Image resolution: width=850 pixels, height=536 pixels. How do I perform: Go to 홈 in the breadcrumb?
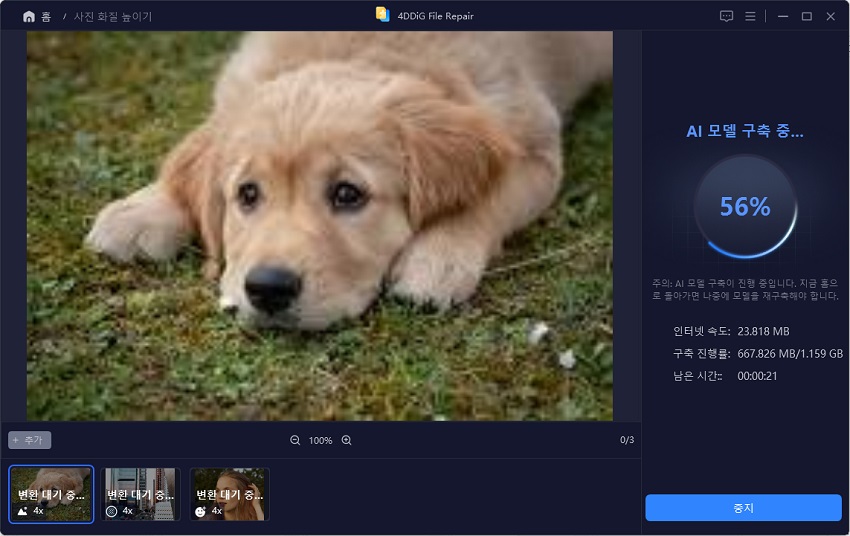point(45,17)
